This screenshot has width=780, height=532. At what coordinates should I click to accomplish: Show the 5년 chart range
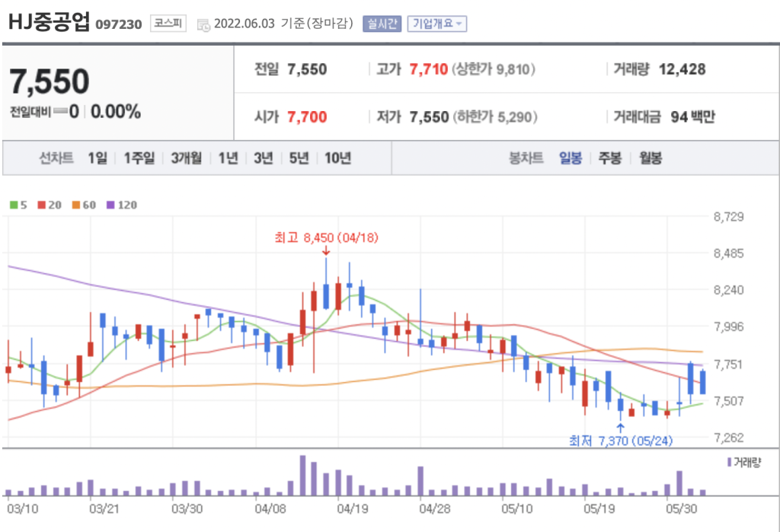[299, 158]
